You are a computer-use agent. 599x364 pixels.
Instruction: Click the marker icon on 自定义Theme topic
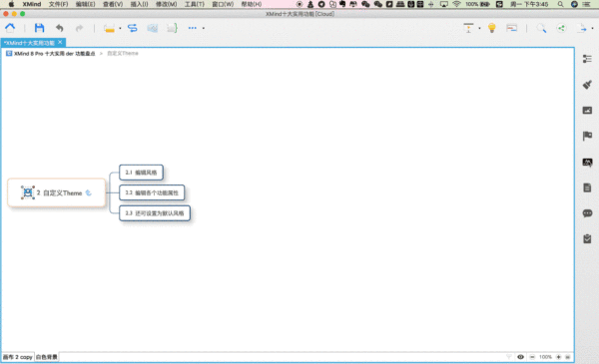point(28,192)
